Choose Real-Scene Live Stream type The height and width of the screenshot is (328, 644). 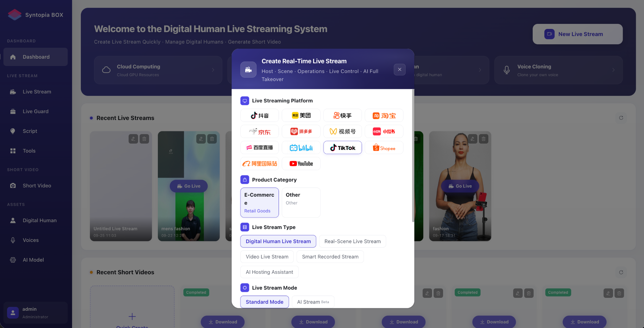[x=353, y=241]
